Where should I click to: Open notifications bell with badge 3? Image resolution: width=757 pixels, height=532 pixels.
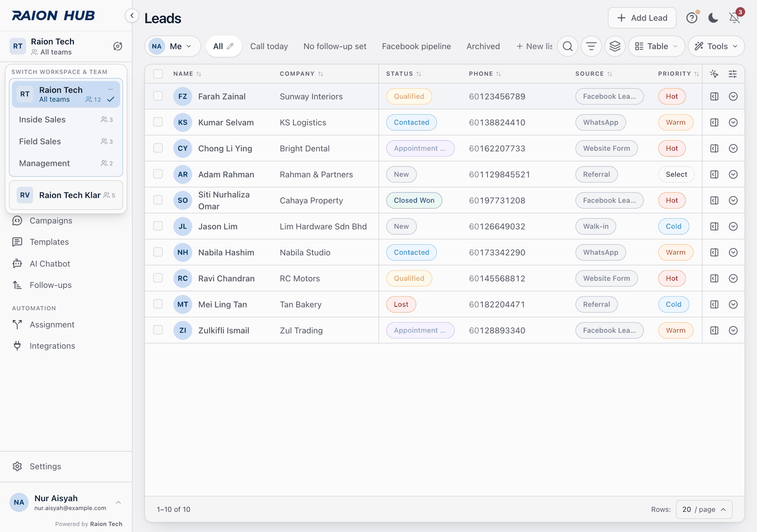tap(734, 18)
